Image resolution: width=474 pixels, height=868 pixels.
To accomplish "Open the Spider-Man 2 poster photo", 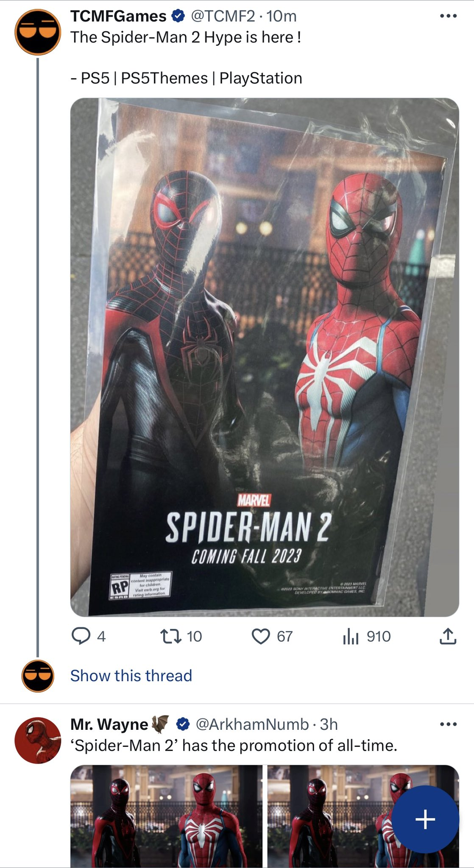I will coord(265,357).
